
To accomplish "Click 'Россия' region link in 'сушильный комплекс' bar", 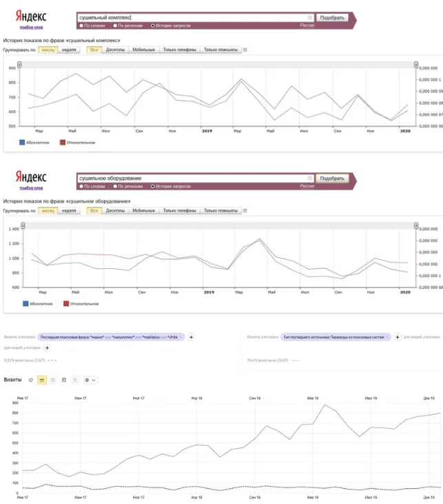I will 307,26.
